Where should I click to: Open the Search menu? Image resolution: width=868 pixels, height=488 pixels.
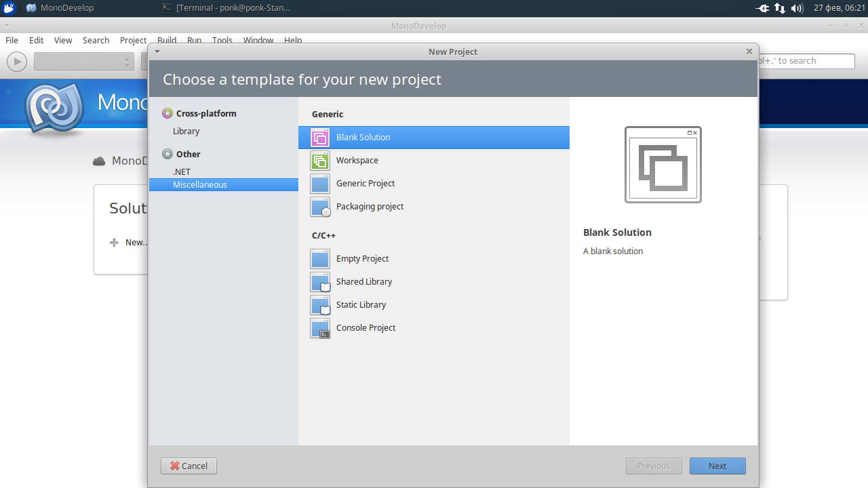coord(96,40)
